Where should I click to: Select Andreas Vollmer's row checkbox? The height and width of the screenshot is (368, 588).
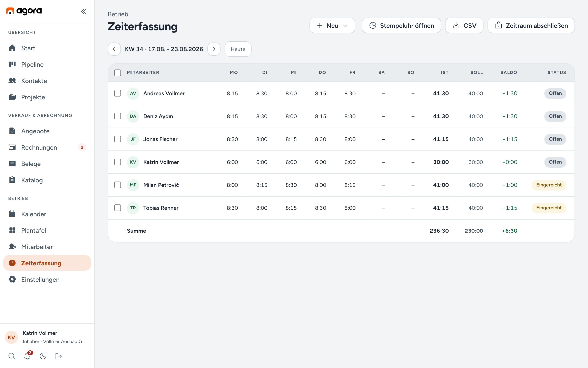(x=118, y=93)
